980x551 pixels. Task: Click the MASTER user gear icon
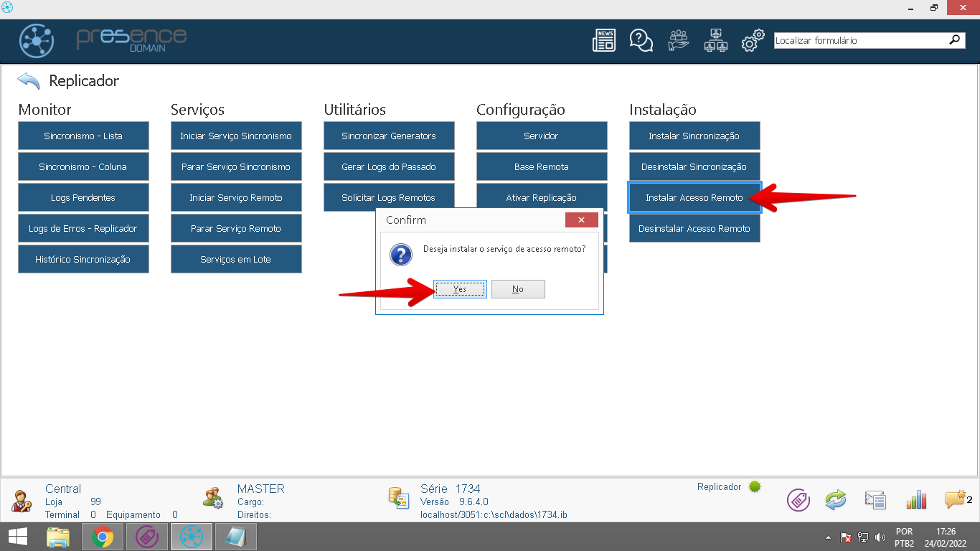213,498
